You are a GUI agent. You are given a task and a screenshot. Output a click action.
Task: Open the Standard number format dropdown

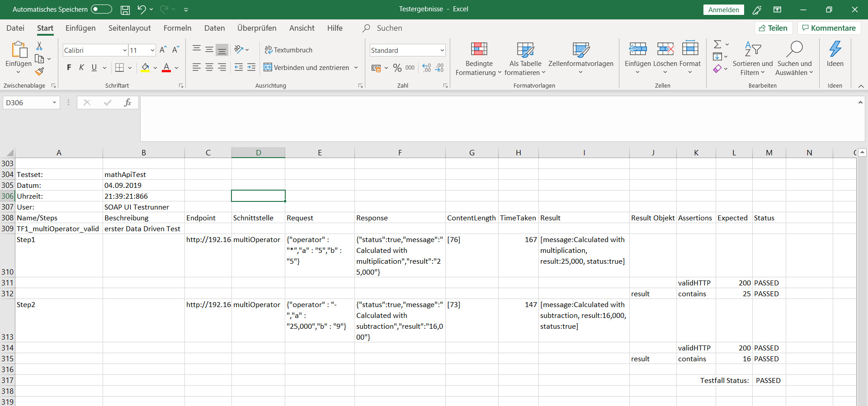click(442, 50)
